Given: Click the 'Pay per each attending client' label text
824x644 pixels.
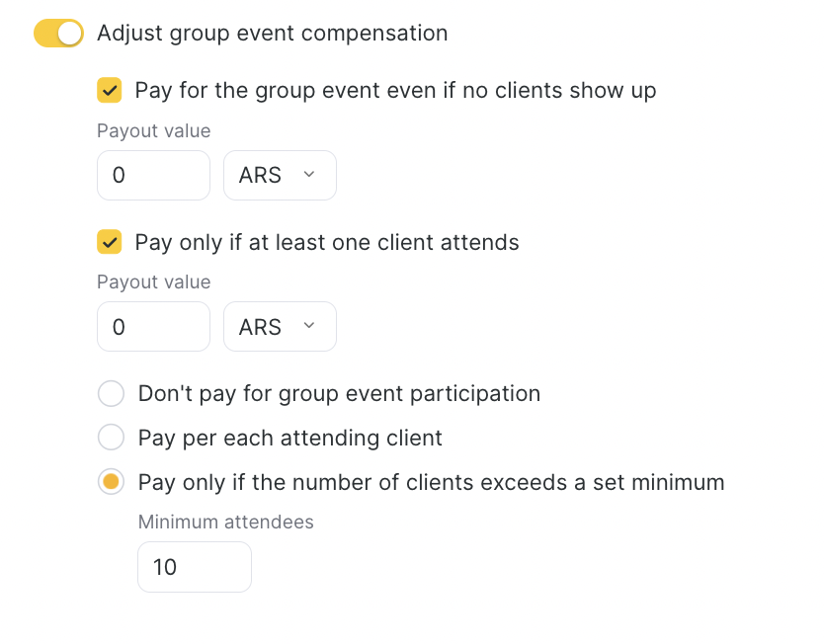Looking at the screenshot, I should tap(289, 438).
